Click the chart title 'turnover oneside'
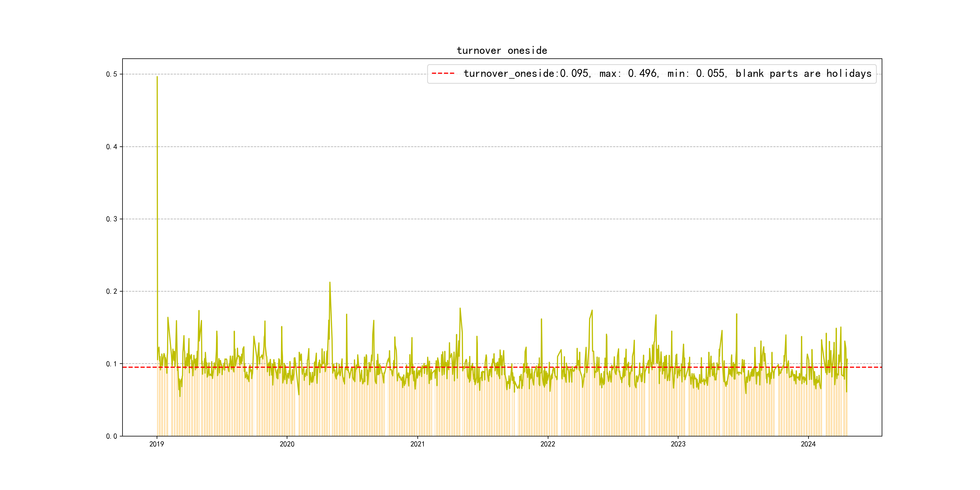The width and height of the screenshot is (980, 490). (502, 51)
